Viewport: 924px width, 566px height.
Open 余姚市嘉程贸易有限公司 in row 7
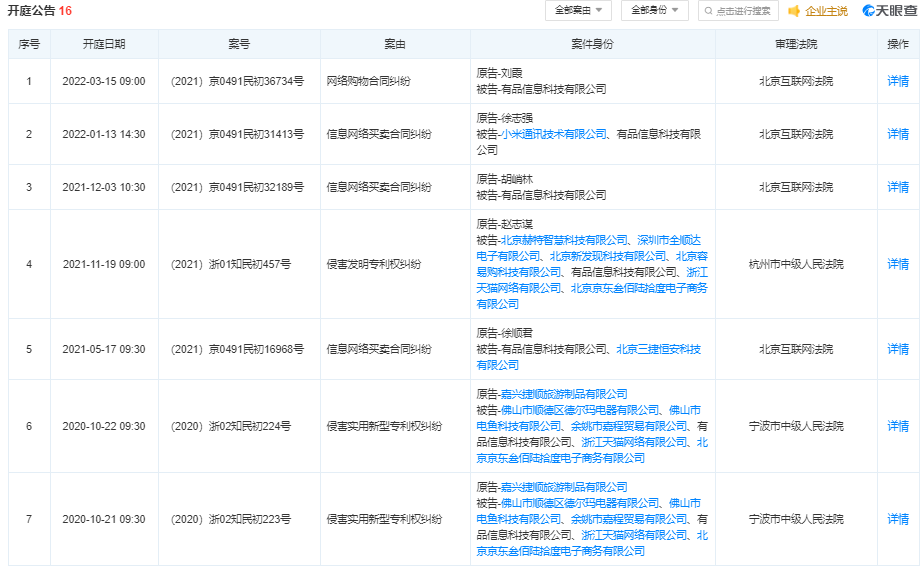[629, 519]
